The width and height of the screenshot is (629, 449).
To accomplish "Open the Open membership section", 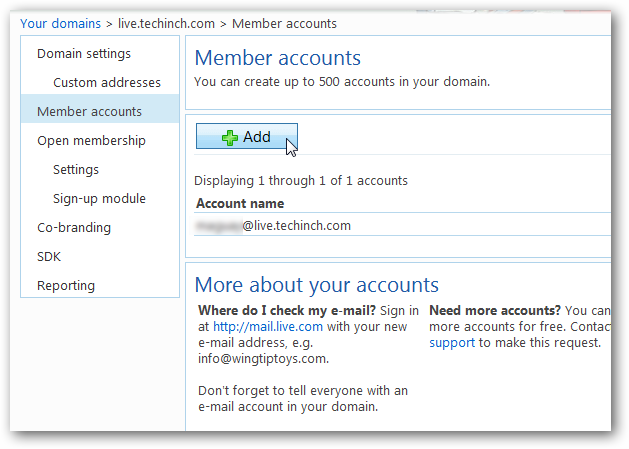I will click(x=91, y=140).
